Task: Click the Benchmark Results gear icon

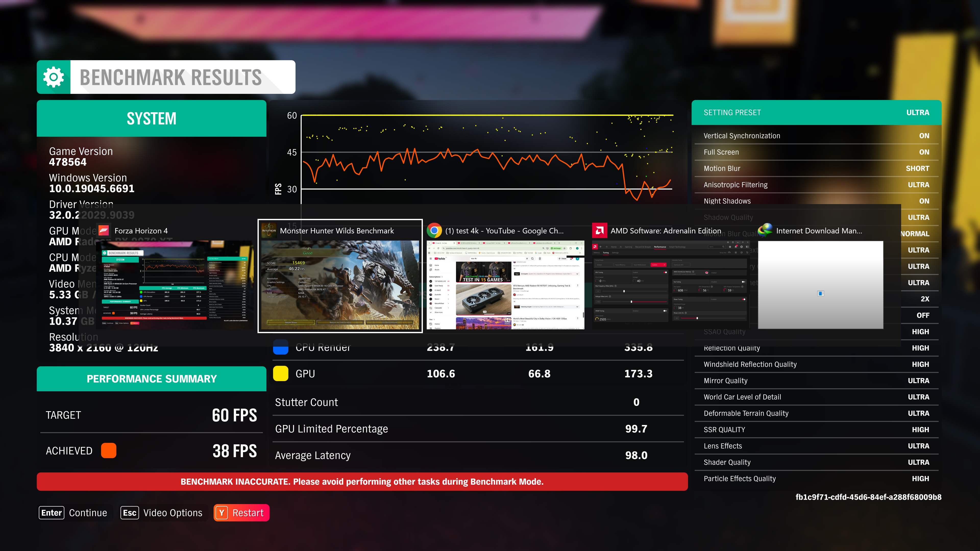Action: coord(54,77)
